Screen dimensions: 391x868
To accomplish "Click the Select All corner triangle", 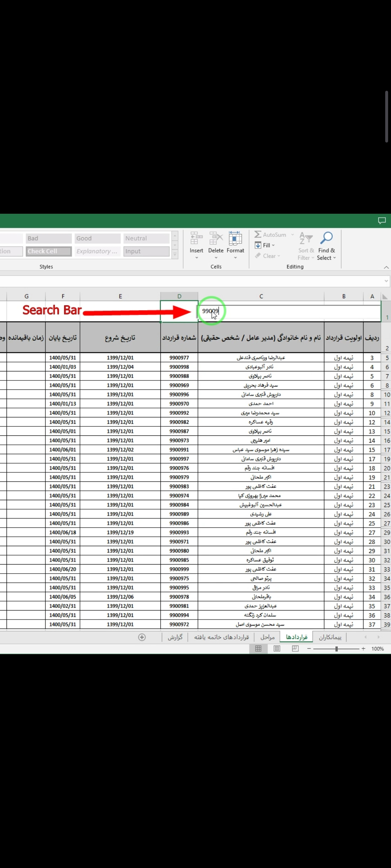I will (385, 297).
